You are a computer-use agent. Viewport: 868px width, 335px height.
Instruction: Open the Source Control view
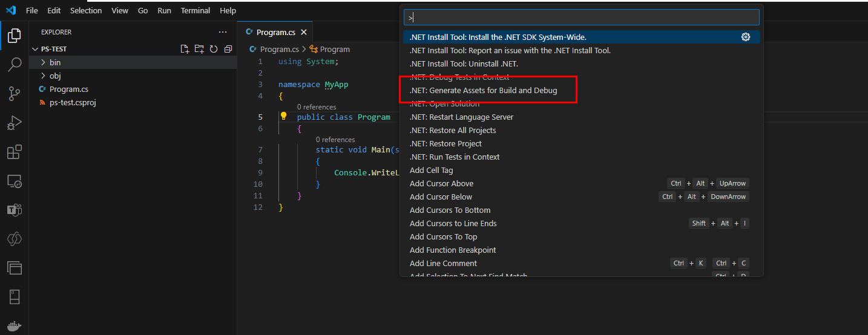click(x=14, y=93)
